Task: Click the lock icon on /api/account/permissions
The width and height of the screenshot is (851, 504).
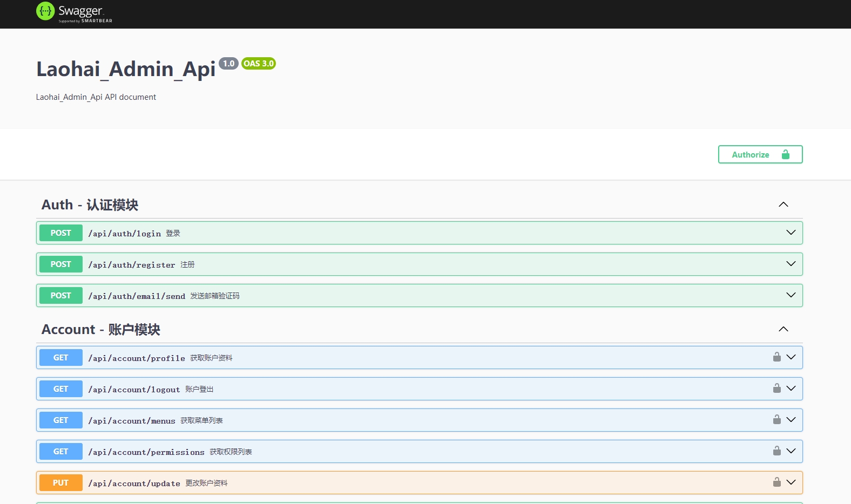Action: click(776, 451)
